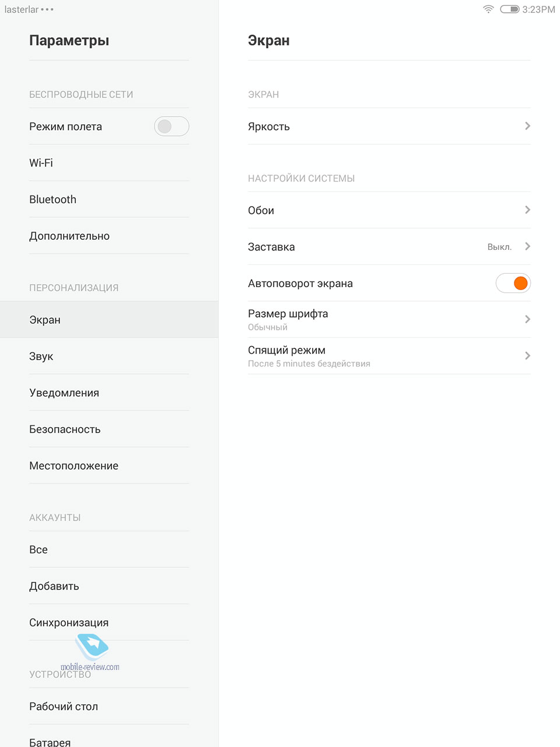
Task: Tap the 3:23PM clock
Action: [x=538, y=9]
